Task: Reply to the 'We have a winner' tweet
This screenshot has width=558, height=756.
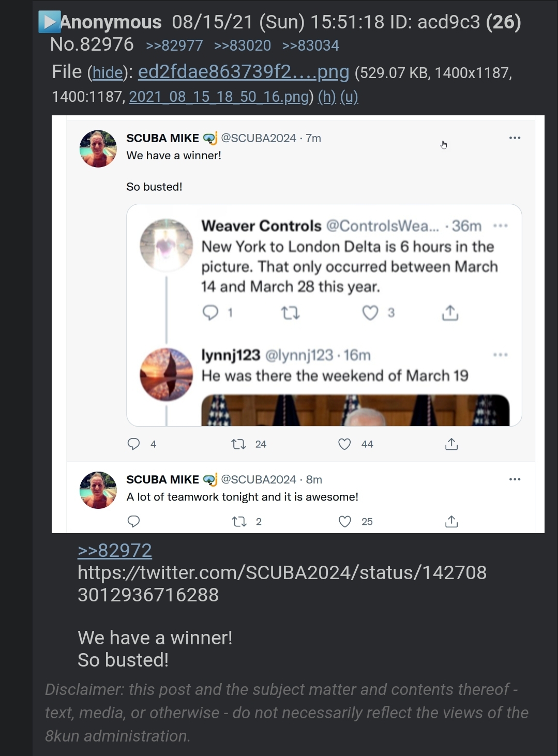Action: [x=133, y=444]
